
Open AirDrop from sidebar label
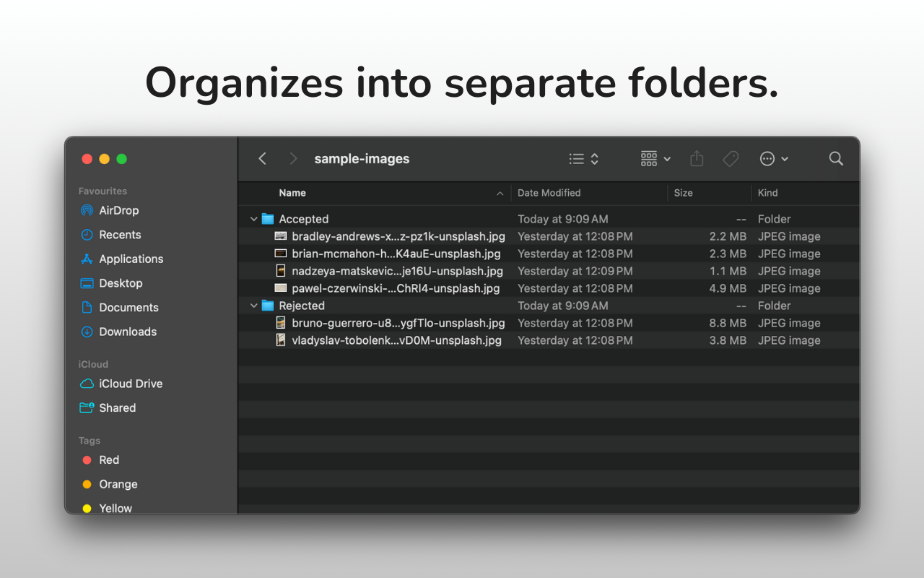click(119, 210)
